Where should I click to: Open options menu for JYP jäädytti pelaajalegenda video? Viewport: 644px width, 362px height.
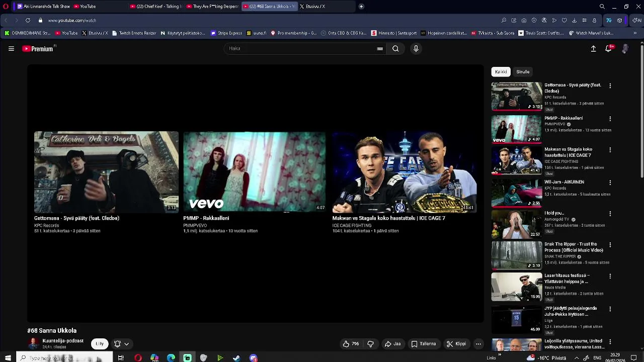tap(610, 309)
